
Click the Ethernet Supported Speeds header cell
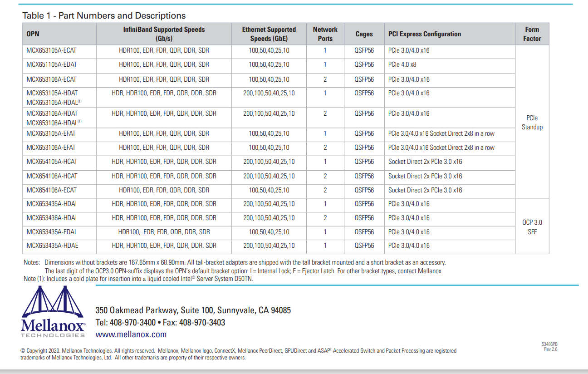269,34
